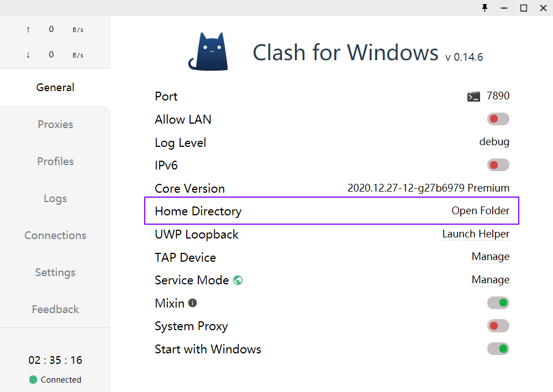Open the Connections tab
553x392 pixels.
55,235
